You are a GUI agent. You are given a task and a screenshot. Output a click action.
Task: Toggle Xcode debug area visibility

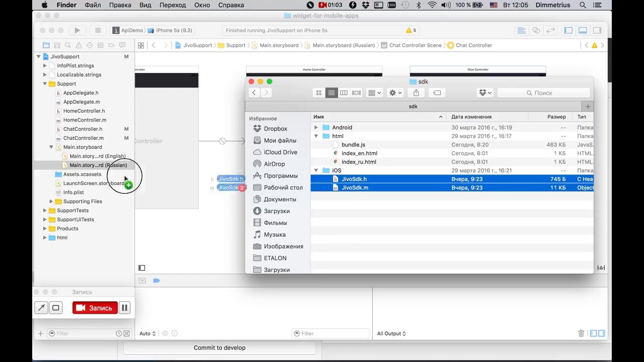[583, 31]
